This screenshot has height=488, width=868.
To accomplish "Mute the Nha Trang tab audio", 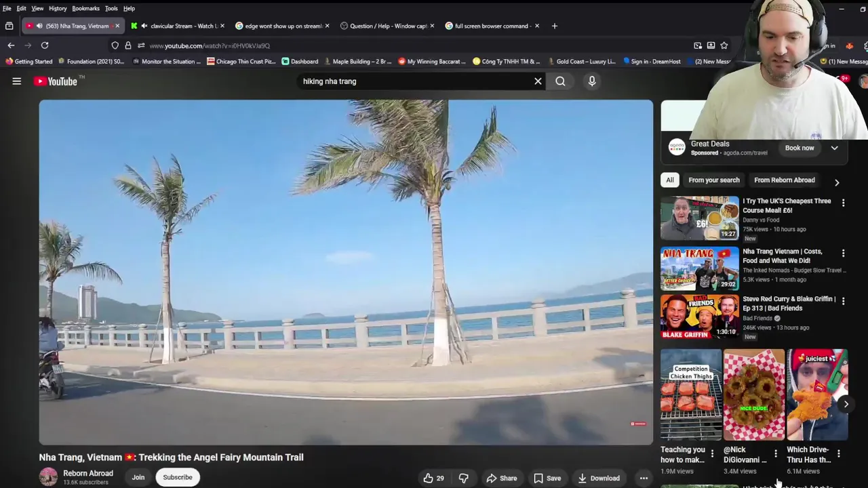I will [39, 26].
